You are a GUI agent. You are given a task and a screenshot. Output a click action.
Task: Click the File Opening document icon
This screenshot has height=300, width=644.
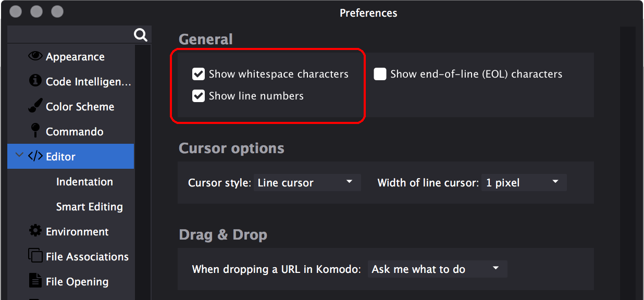(35, 281)
